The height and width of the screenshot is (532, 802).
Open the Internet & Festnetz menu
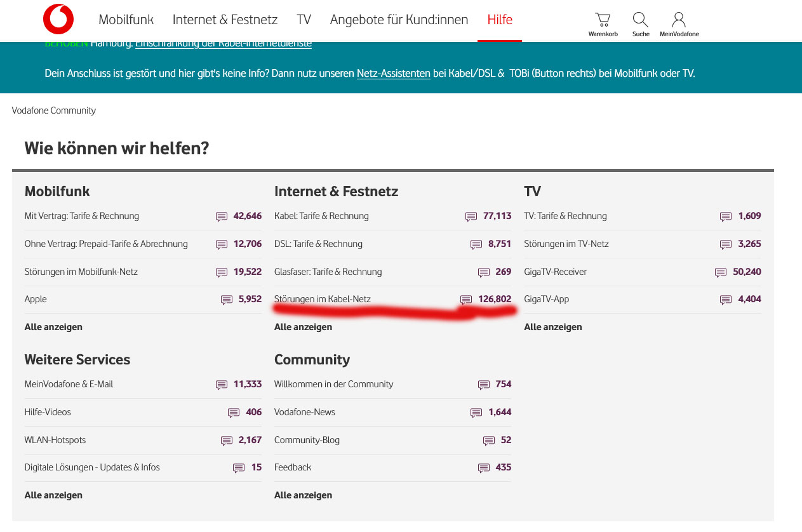(x=225, y=20)
